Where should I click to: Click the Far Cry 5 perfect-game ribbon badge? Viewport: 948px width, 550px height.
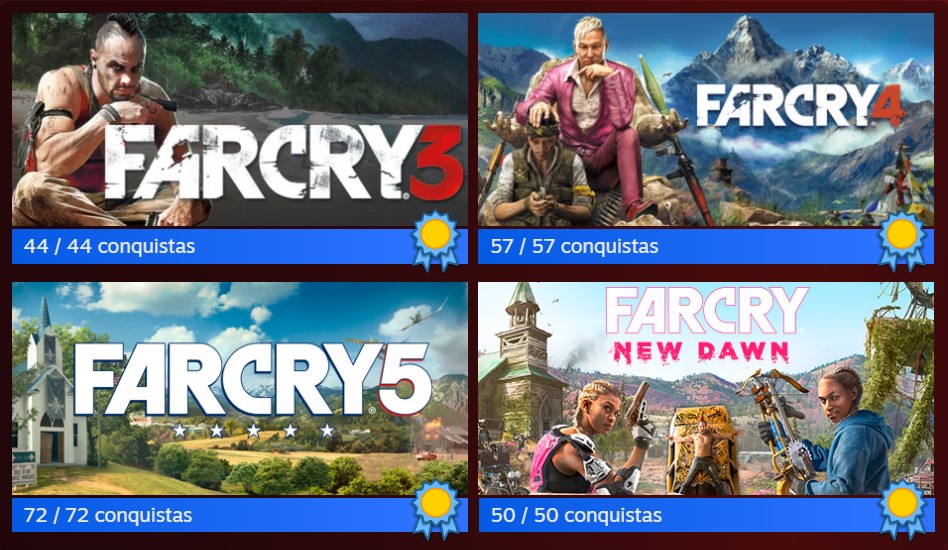click(435, 510)
